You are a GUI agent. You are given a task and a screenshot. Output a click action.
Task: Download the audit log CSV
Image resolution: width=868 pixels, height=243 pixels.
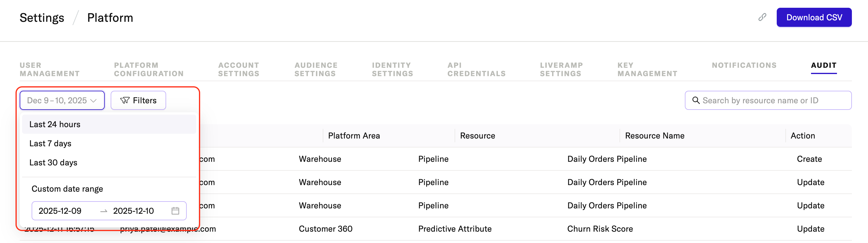click(814, 18)
